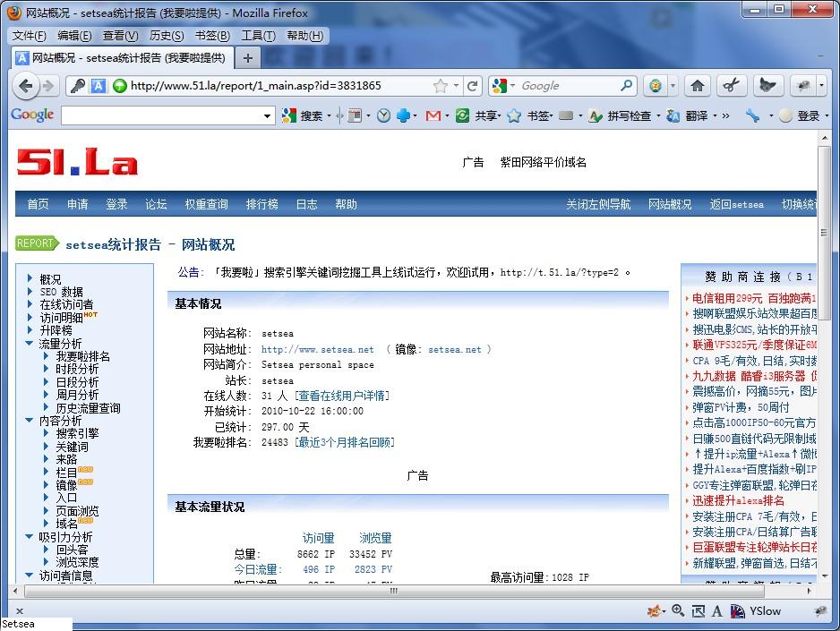The height and width of the screenshot is (631, 840).
Task: Open the 帮助(H) menu
Action: click(304, 36)
